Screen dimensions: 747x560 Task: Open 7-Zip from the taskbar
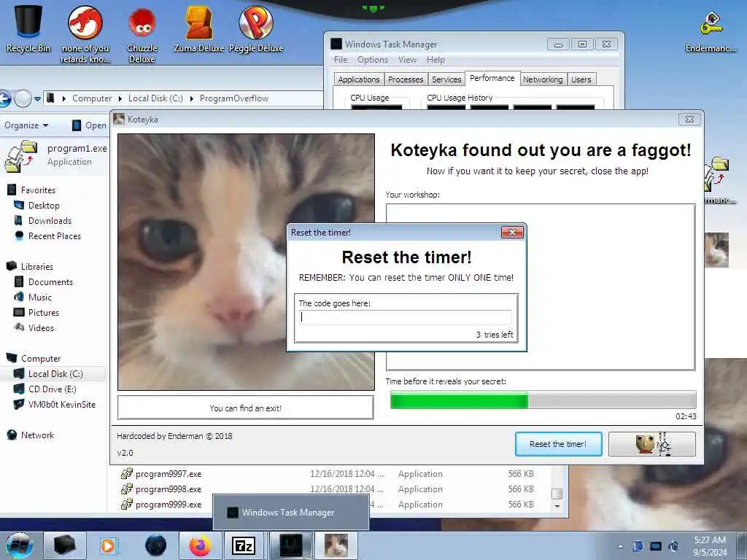point(243,545)
